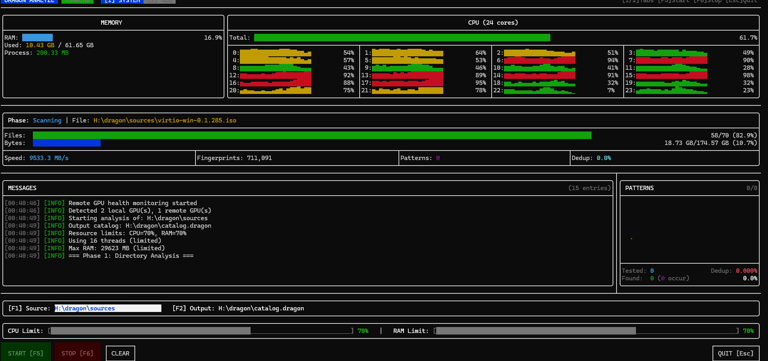Viewport: 768px width, 361px height.
Task: Click the core 20 usage graph
Action: coord(275,91)
